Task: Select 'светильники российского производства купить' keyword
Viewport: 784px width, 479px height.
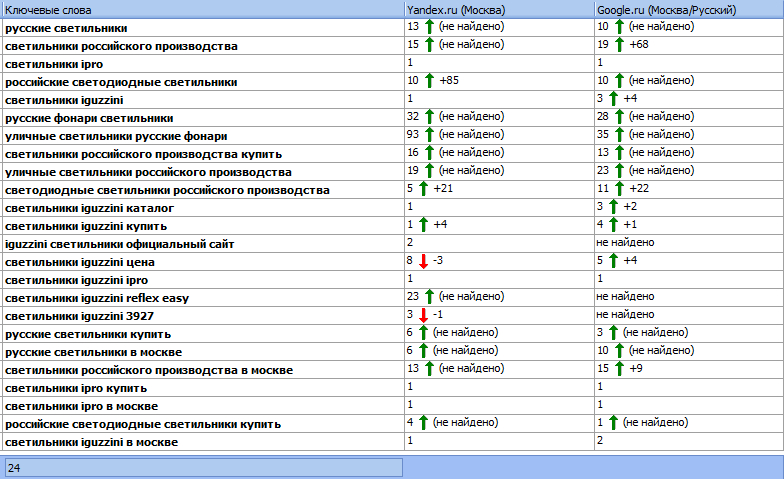Action: pyautogui.click(x=144, y=154)
